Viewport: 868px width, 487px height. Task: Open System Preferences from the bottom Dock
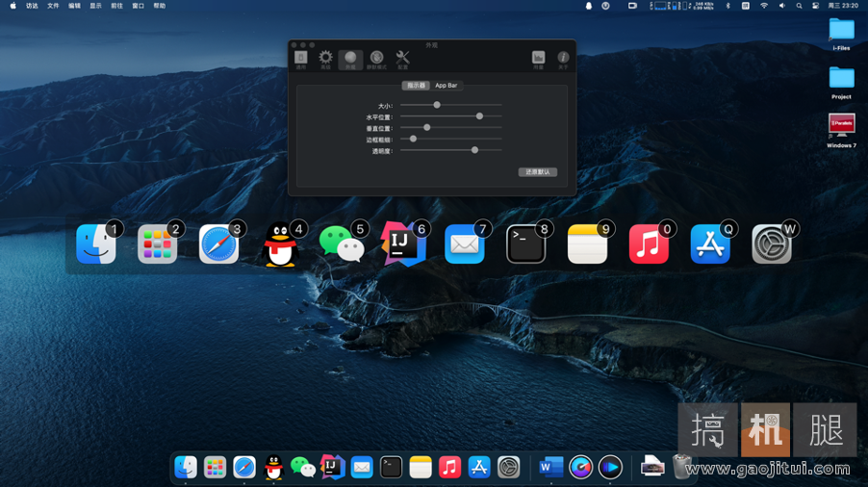(x=508, y=468)
